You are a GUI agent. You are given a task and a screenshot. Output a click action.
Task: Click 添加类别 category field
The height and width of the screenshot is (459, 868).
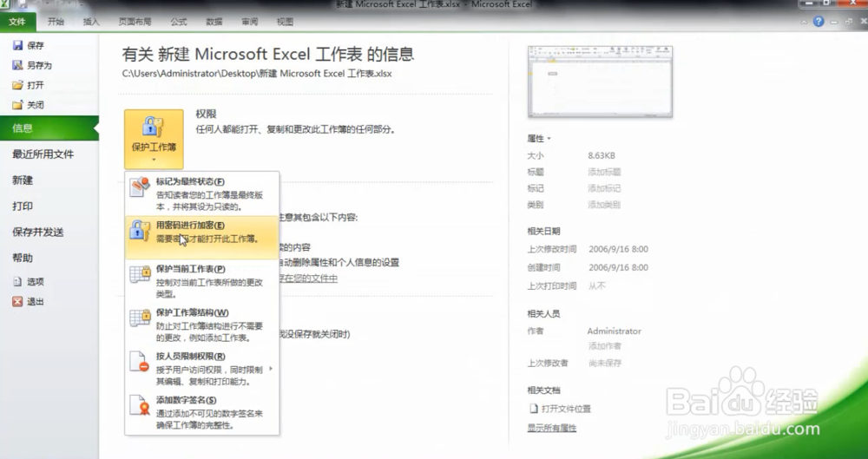[604, 205]
